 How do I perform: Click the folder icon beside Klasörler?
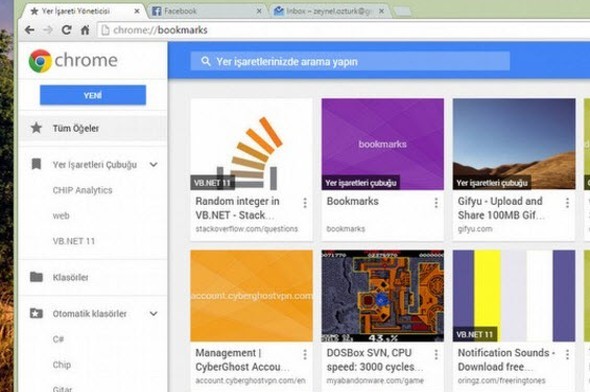36,277
